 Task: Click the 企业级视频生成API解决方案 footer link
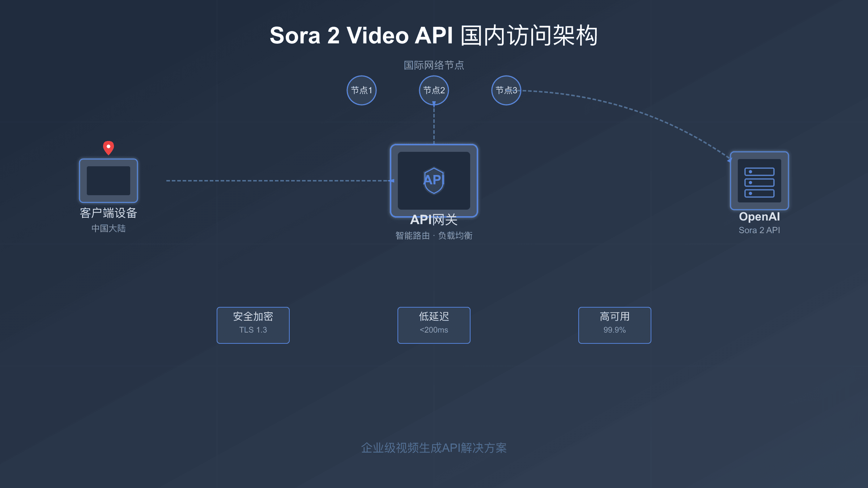434,447
